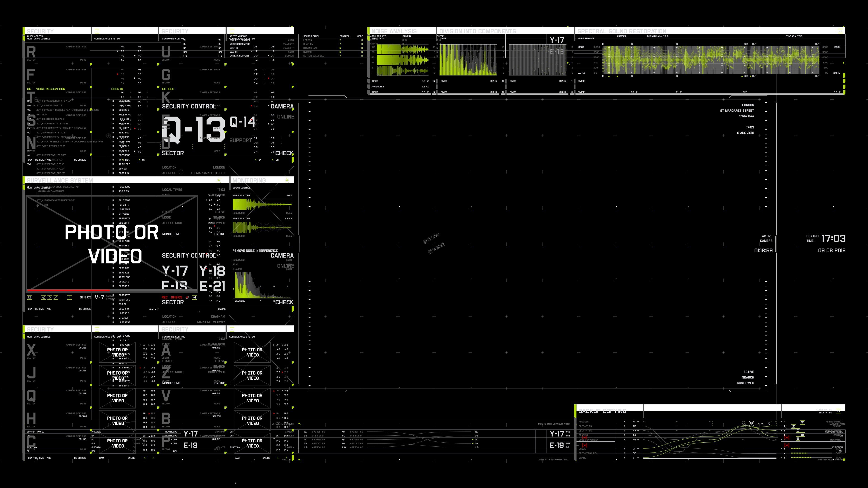Expand MORE under sector F
This screenshot has width=868, height=488.
coord(83,83)
